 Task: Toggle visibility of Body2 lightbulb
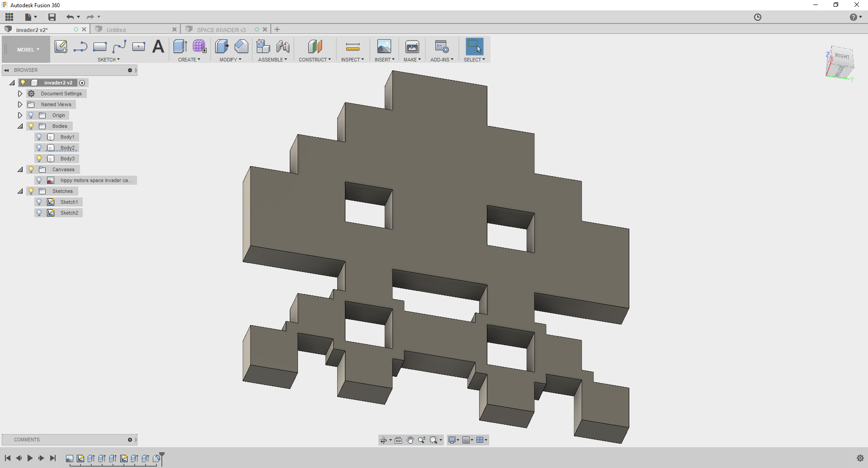tap(39, 148)
